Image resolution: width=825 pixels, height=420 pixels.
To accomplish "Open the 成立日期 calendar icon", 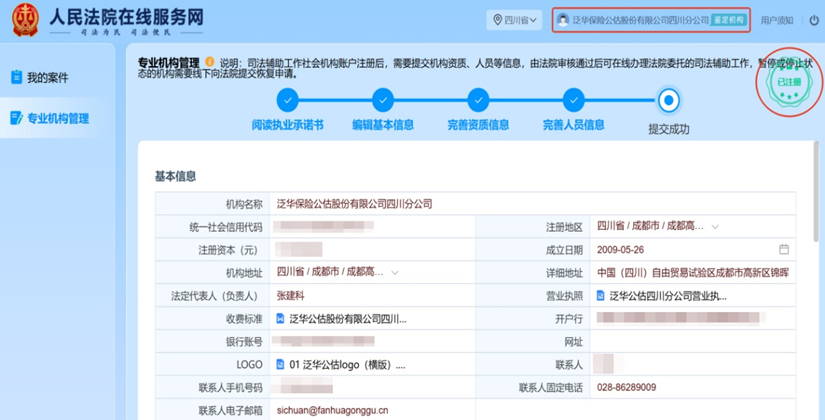I will pyautogui.click(x=784, y=249).
